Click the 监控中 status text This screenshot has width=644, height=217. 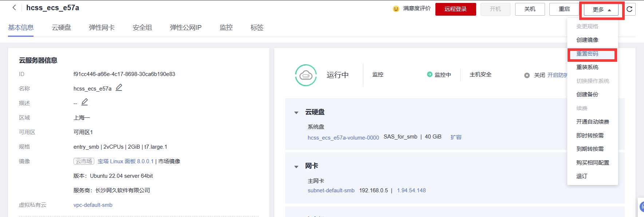[x=443, y=75]
